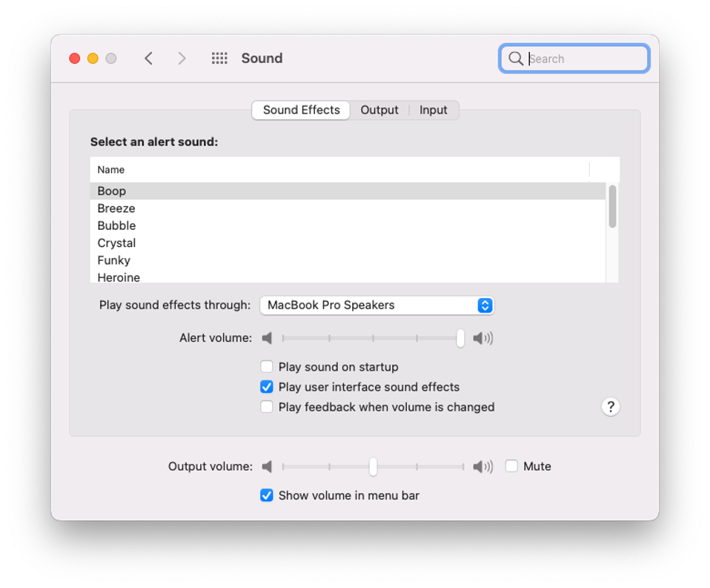Check Play feedback when volume is changed
Viewport: 710px width, 588px height.
266,406
